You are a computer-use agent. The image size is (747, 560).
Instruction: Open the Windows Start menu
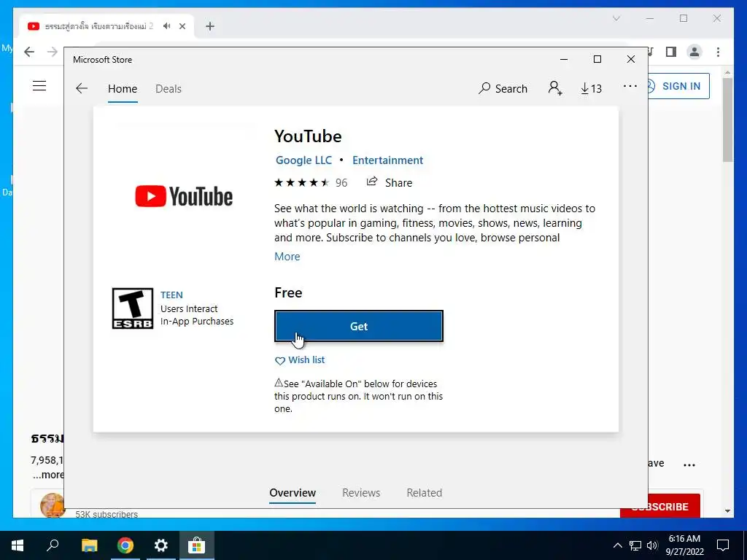tap(18, 545)
